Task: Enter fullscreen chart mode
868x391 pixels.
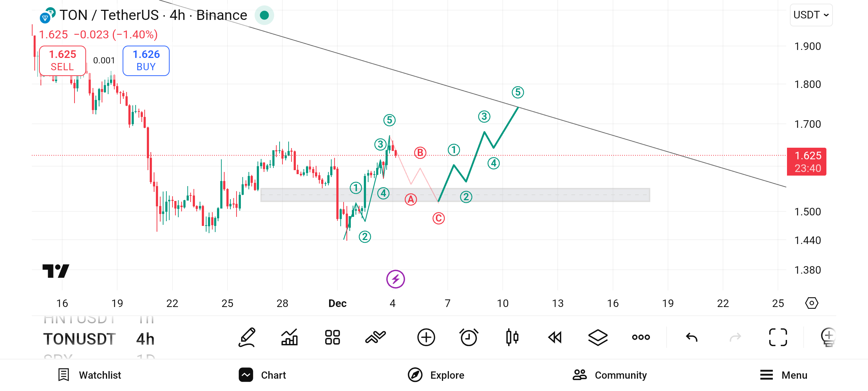Action: click(x=778, y=337)
